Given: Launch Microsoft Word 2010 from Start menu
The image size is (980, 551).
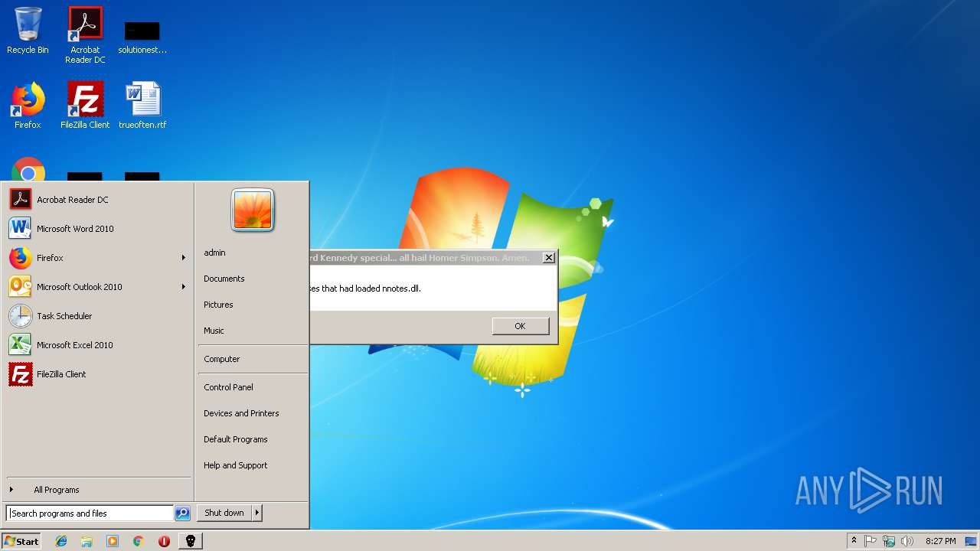Looking at the screenshot, I should point(97,229).
